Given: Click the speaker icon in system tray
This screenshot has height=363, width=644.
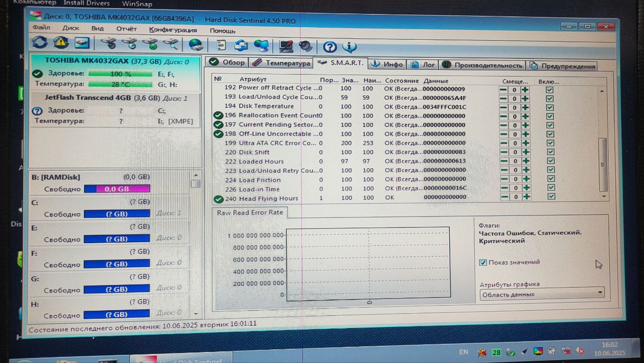Looking at the screenshot, I should tap(579, 351).
